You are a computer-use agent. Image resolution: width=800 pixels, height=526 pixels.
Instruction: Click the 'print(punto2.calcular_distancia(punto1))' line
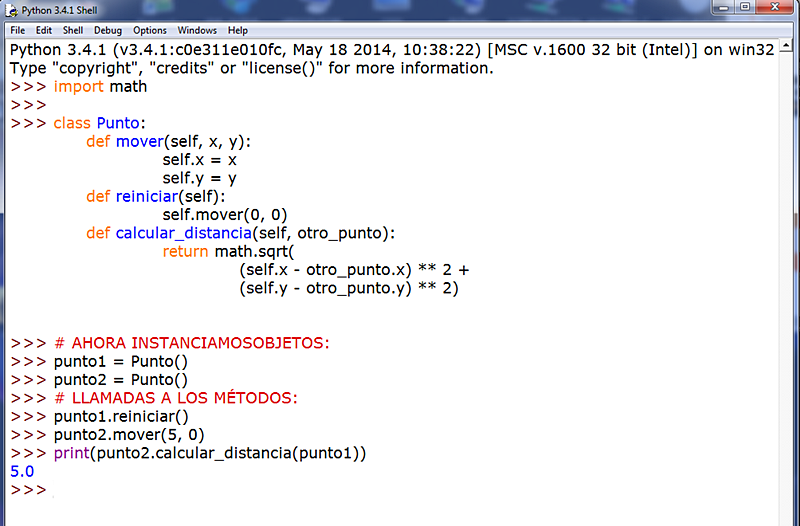(x=210, y=454)
